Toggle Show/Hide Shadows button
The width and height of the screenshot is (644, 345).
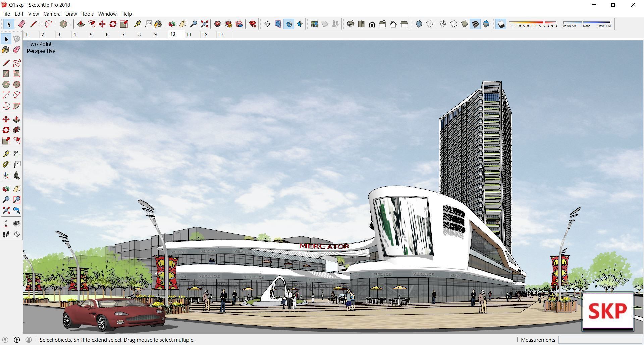point(501,24)
